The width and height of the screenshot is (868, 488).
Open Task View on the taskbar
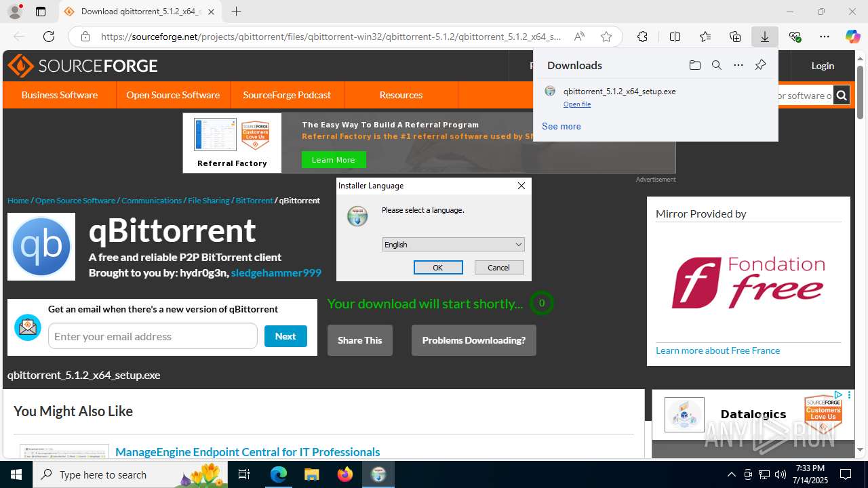point(244,474)
